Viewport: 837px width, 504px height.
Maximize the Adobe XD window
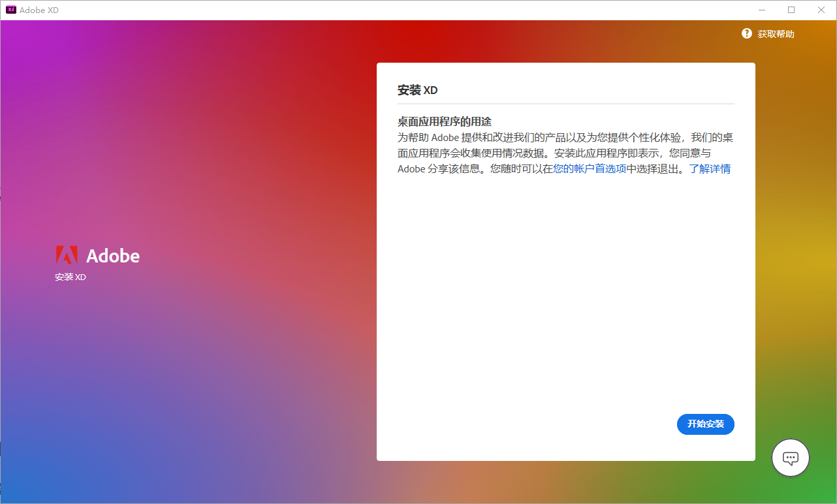point(791,10)
